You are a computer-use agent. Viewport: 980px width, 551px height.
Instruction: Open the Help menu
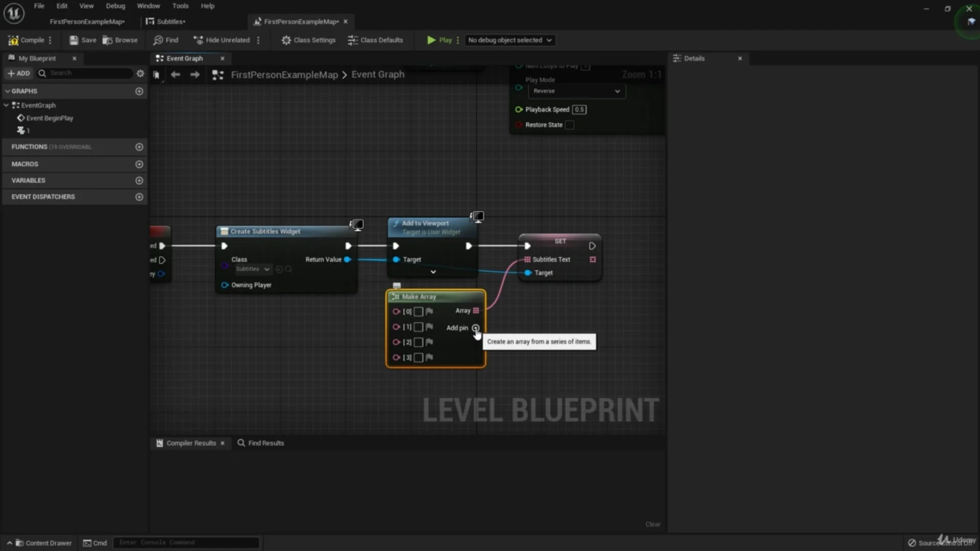(x=207, y=6)
